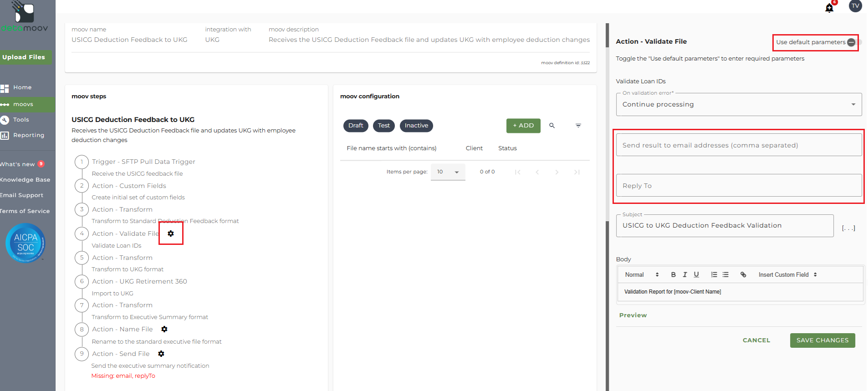Open the Normal text style dropdown
This screenshot has width=868, height=391.
[642, 274]
